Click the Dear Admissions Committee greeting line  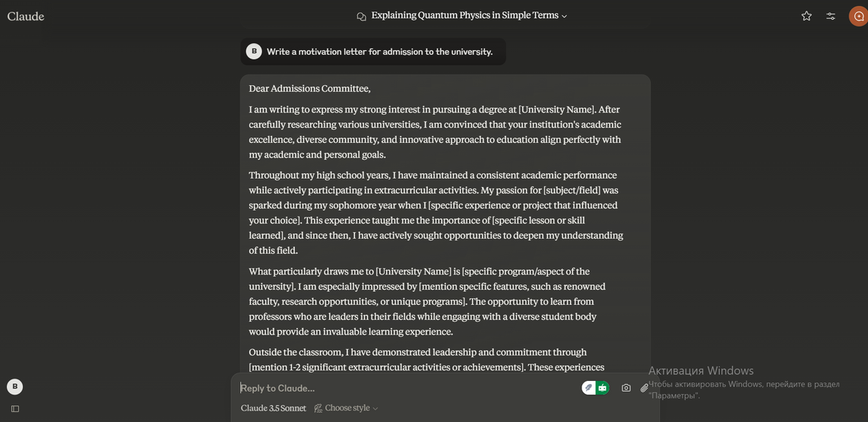click(x=309, y=88)
